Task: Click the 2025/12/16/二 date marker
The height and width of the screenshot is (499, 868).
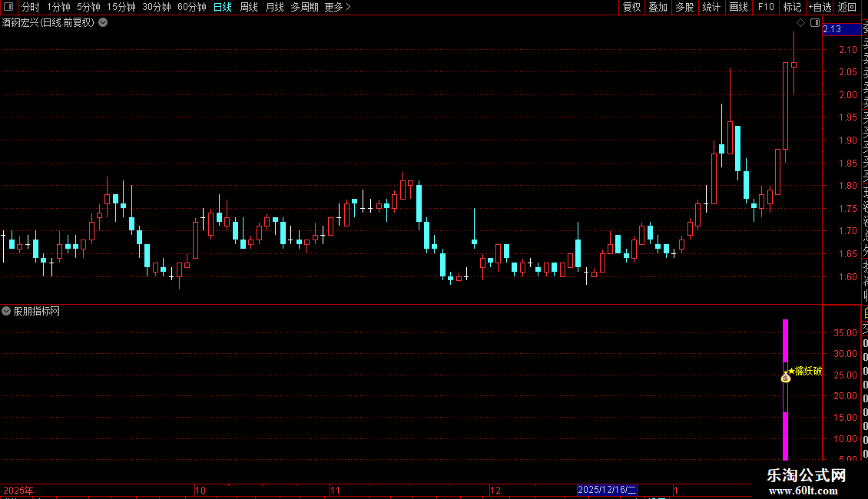Action: pos(607,490)
